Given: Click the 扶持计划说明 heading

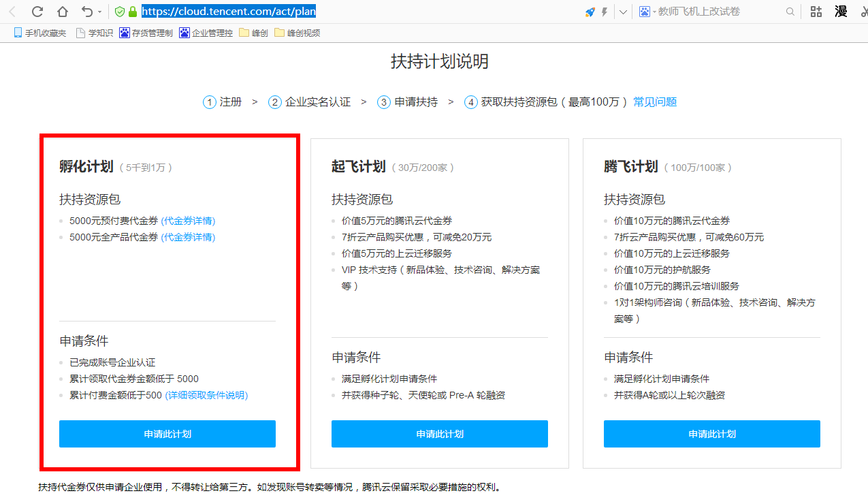Looking at the screenshot, I should (x=440, y=61).
